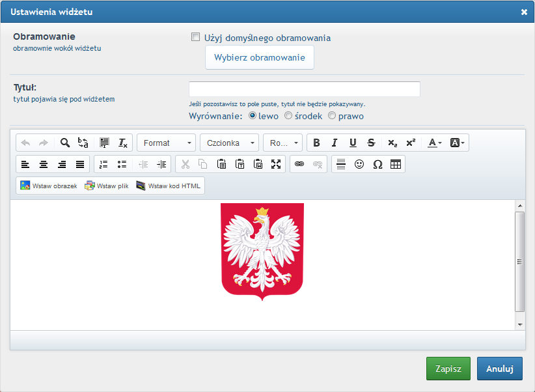Image resolution: width=535 pixels, height=392 pixels.
Task: Cut selection with scissors icon
Action: point(185,164)
